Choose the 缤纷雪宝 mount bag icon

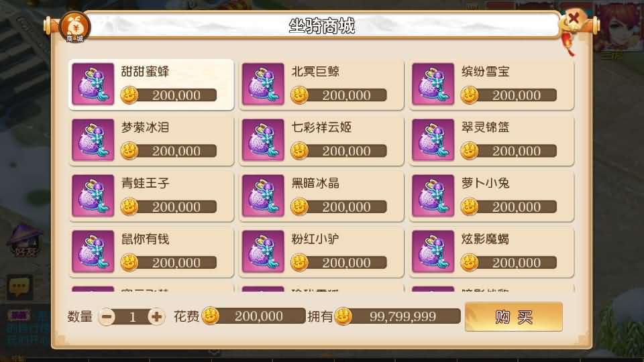click(x=433, y=84)
